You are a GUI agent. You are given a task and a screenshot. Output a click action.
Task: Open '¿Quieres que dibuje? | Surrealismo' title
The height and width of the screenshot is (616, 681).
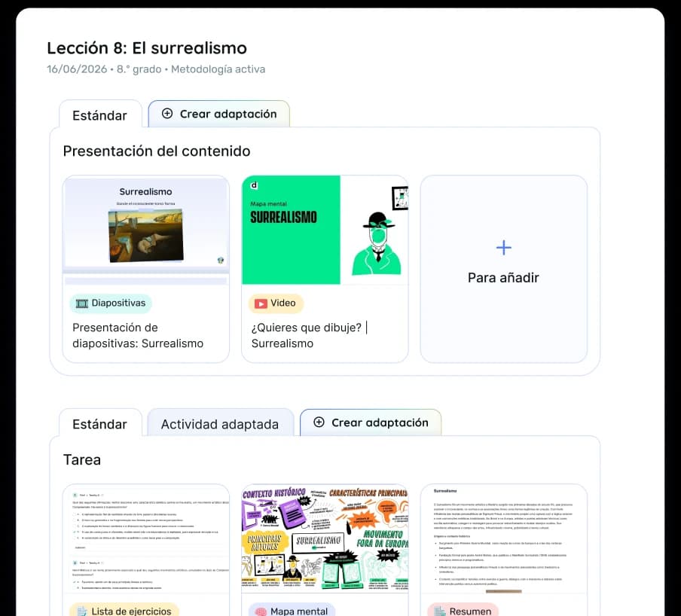coord(310,336)
